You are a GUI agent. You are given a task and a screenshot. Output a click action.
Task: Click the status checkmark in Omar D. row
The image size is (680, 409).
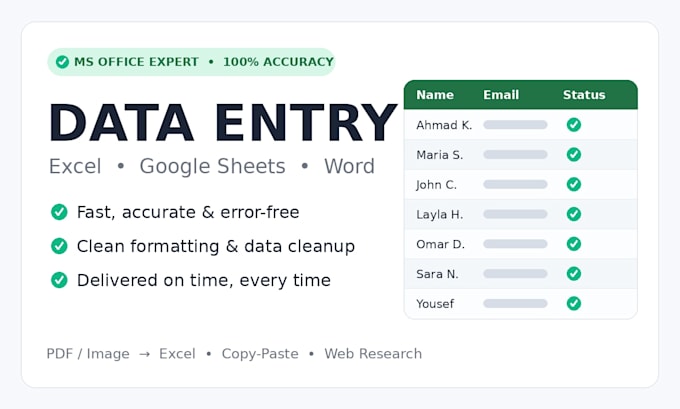tap(574, 244)
